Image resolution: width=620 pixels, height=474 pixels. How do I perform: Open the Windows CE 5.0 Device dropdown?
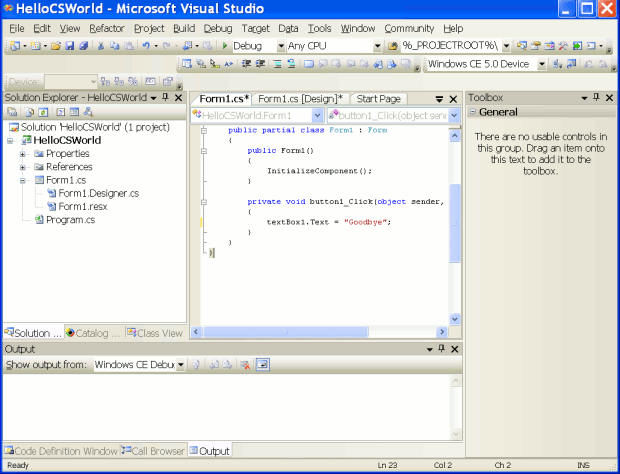(542, 64)
